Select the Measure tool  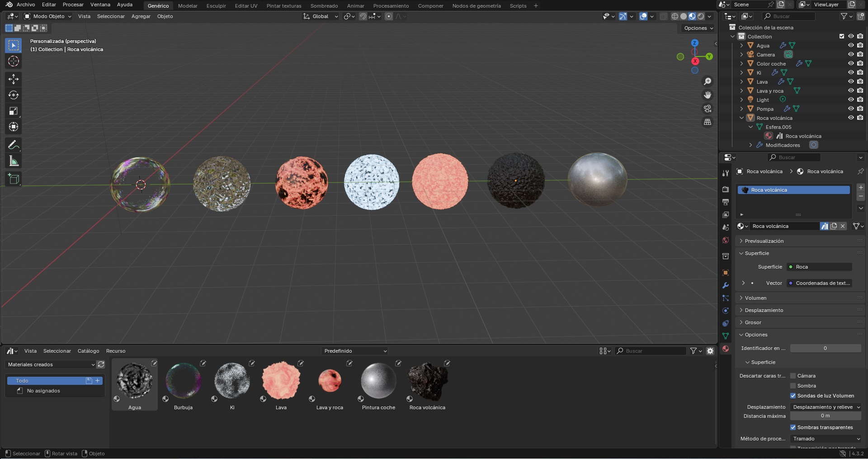pos(13,161)
